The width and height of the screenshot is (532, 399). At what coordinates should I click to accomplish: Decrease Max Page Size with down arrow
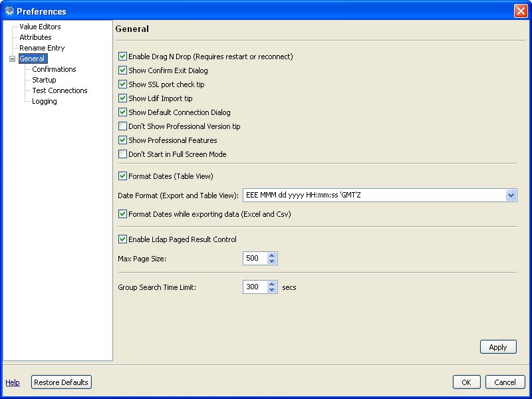[271, 261]
